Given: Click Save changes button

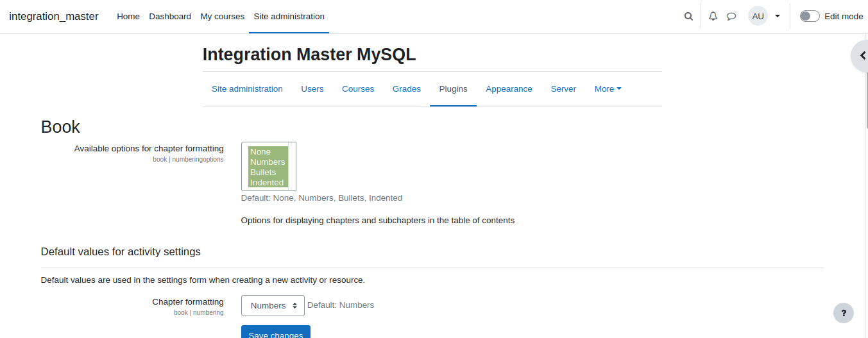Looking at the screenshot, I should pos(276,332).
